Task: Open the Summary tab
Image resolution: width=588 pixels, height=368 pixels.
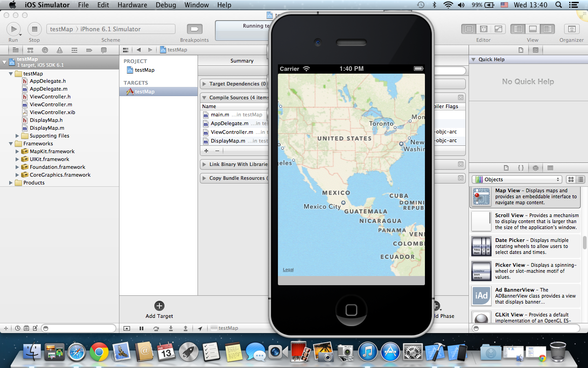Action: coord(242,61)
